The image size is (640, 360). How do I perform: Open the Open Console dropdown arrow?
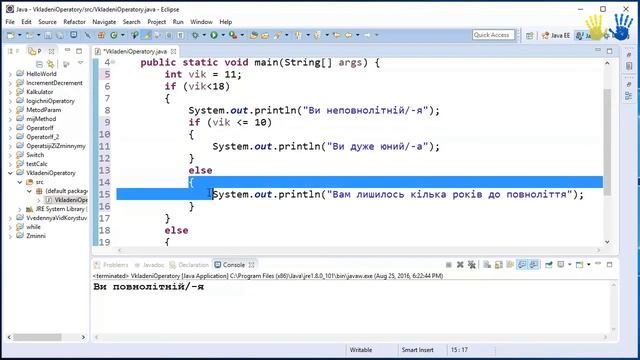pyautogui.click(x=589, y=264)
